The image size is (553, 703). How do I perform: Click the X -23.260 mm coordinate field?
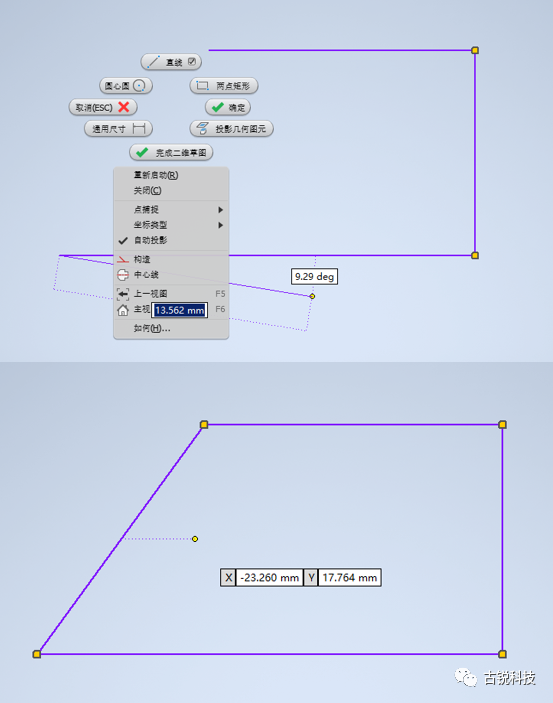point(270,577)
